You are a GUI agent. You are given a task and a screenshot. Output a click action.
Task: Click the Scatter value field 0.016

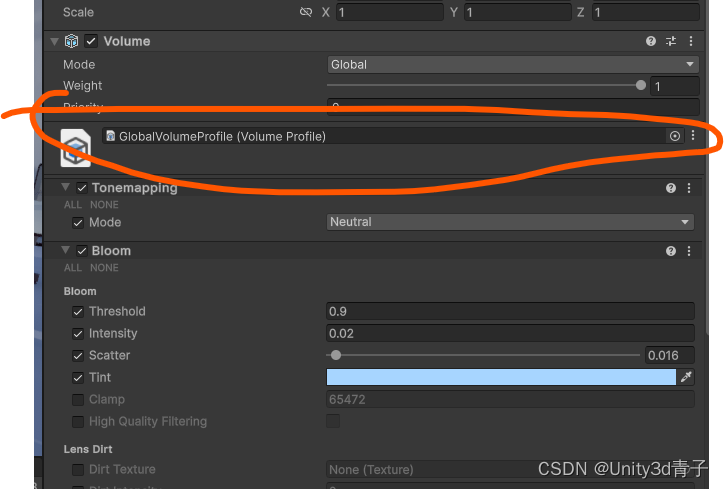point(670,355)
